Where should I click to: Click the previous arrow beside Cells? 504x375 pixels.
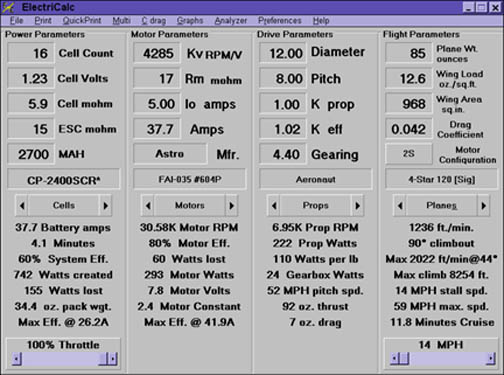(22, 206)
